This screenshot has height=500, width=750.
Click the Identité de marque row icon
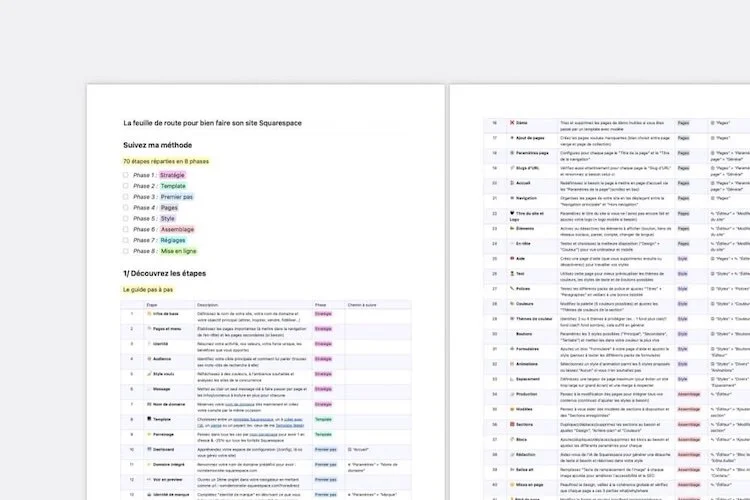click(149, 494)
